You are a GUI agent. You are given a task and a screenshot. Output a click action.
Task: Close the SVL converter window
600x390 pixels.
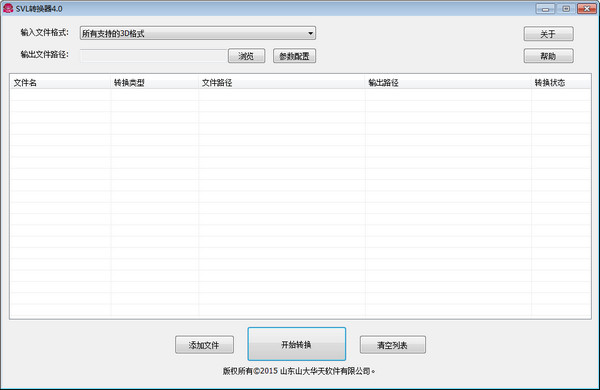pyautogui.click(x=587, y=8)
